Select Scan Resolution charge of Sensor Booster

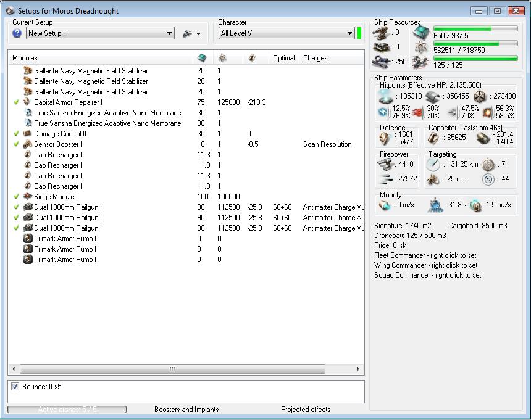(327, 144)
